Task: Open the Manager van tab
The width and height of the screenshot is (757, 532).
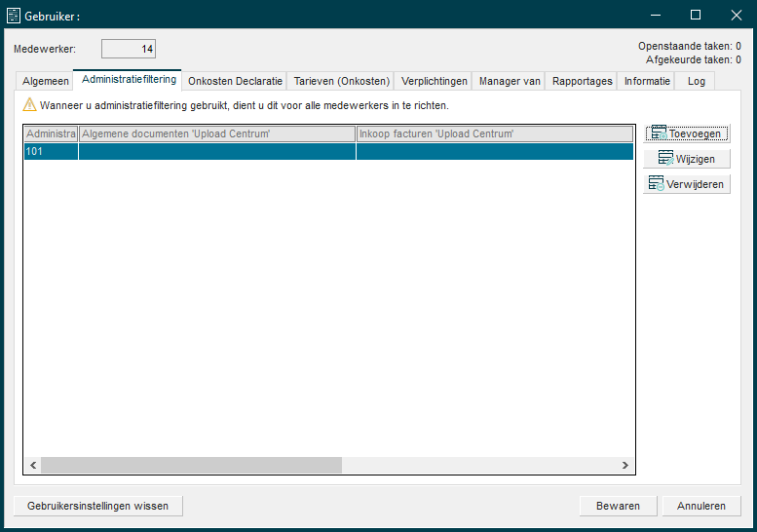Action: (510, 81)
